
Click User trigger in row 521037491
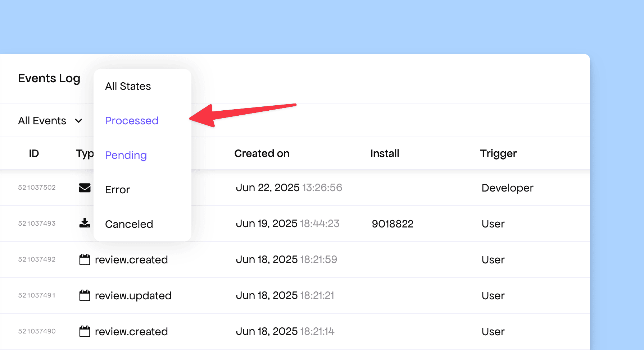click(493, 296)
